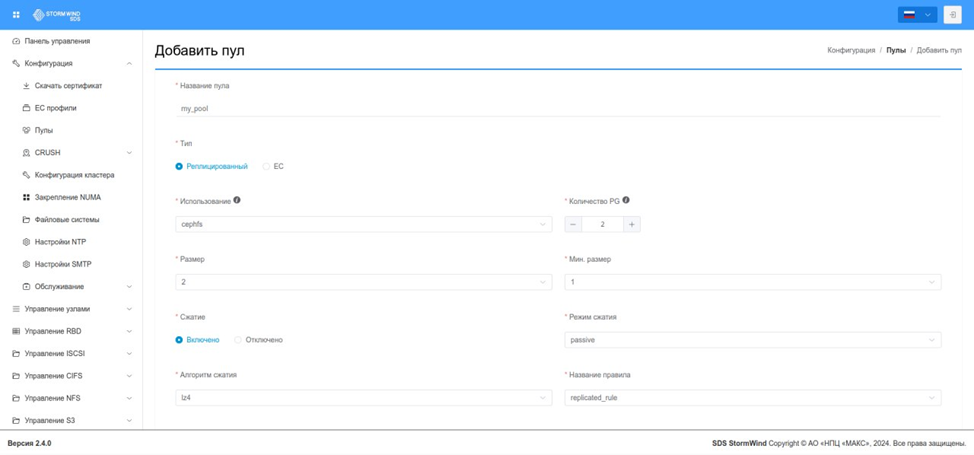Open the Мин. размер dropdown
The height and width of the screenshot is (455, 974).
[753, 282]
